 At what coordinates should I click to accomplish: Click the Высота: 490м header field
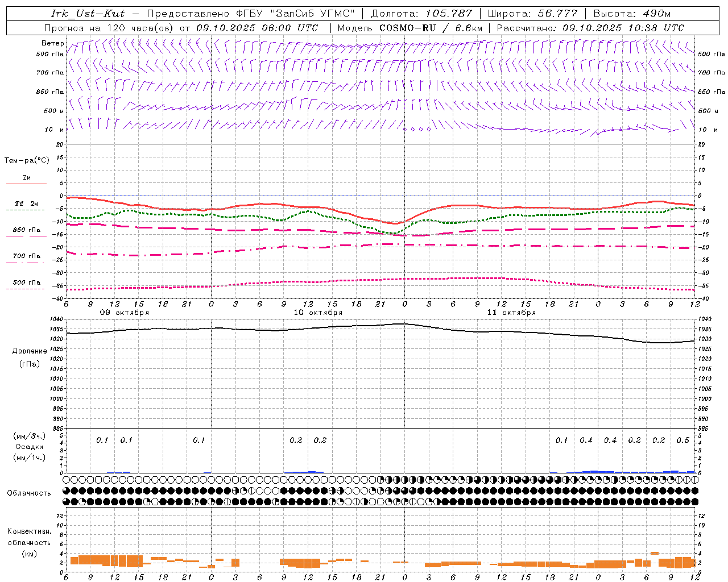(632, 14)
